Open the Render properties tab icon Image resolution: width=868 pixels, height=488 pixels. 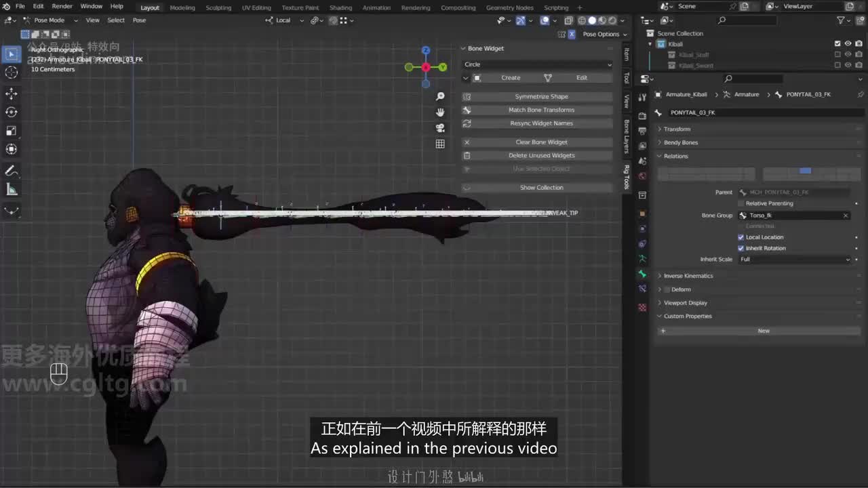click(x=642, y=116)
